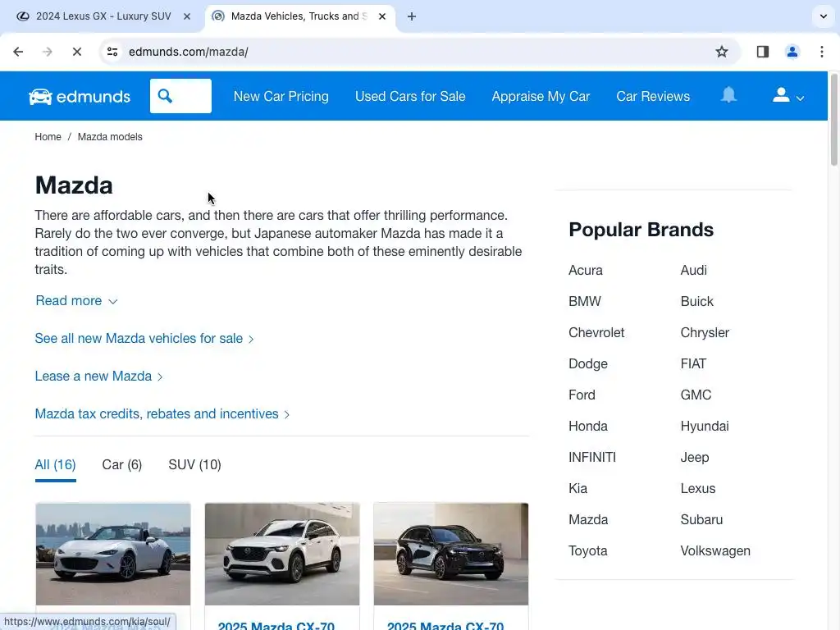The width and height of the screenshot is (840, 630).
Task: Open Volkswagen in Popular Brands
Action: pos(715,550)
